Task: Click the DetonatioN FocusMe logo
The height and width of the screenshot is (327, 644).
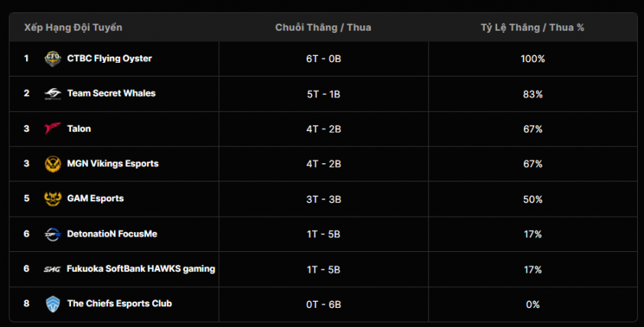Action: point(53,234)
